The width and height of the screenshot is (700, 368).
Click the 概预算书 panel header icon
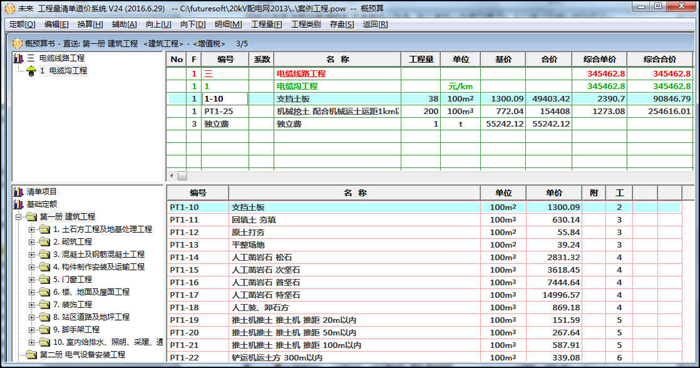(17, 43)
